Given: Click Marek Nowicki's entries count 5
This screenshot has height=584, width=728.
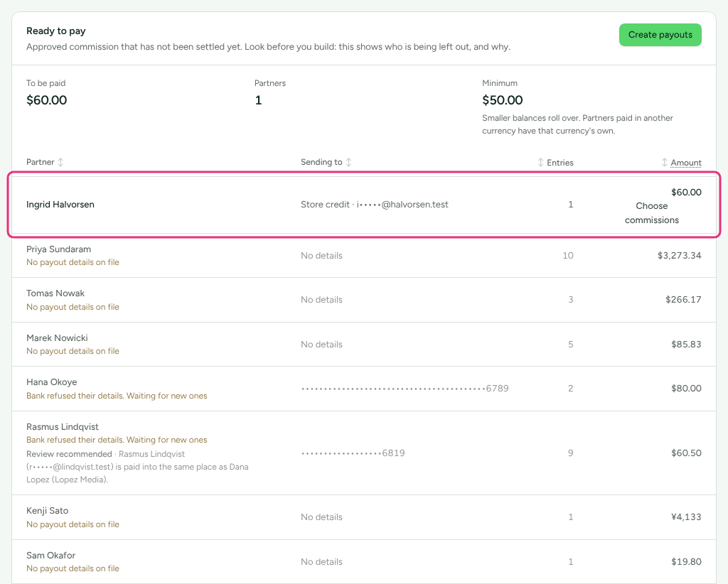Looking at the screenshot, I should 571,344.
